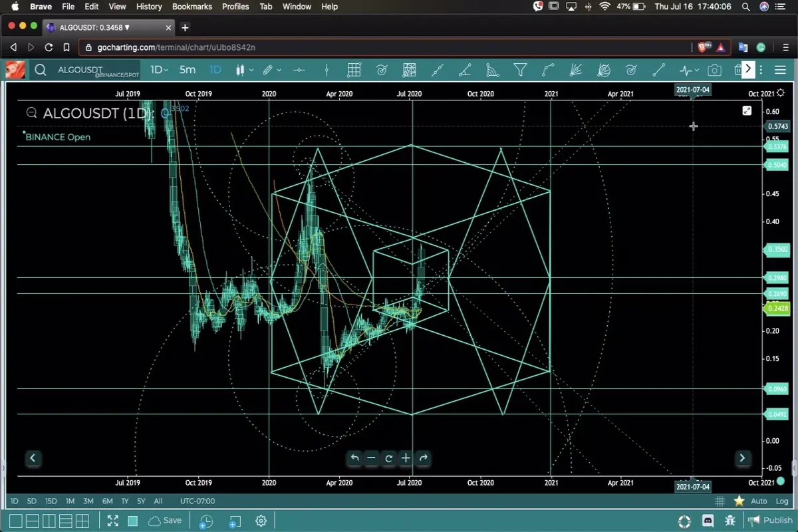This screenshot has height=532, width=798.
Task: Click the funnel filter icon
Action: point(521,70)
